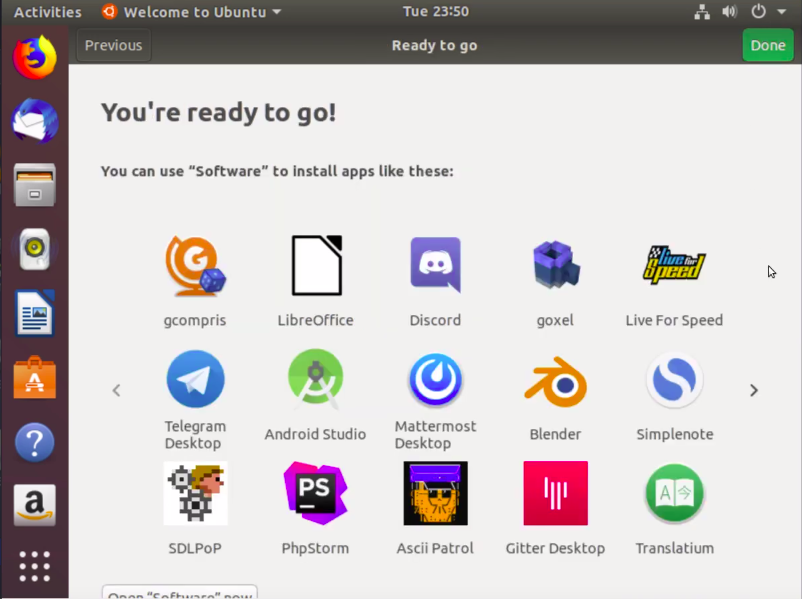Click the 'Android Studio' label
The width and height of the screenshot is (802, 599).
click(x=316, y=434)
